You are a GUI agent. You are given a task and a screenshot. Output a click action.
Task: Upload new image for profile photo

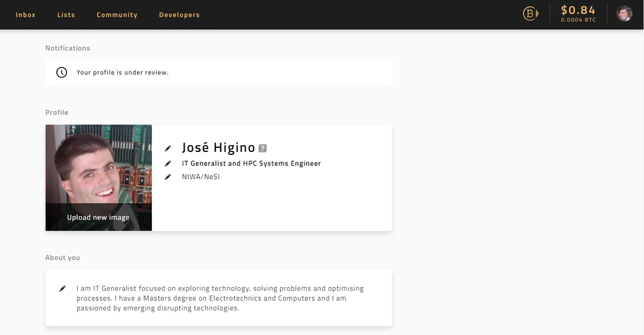coord(98,217)
